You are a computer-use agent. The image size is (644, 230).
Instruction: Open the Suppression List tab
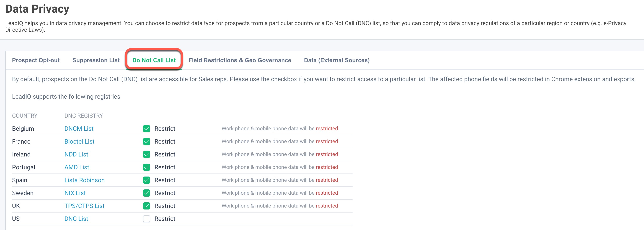pos(96,60)
